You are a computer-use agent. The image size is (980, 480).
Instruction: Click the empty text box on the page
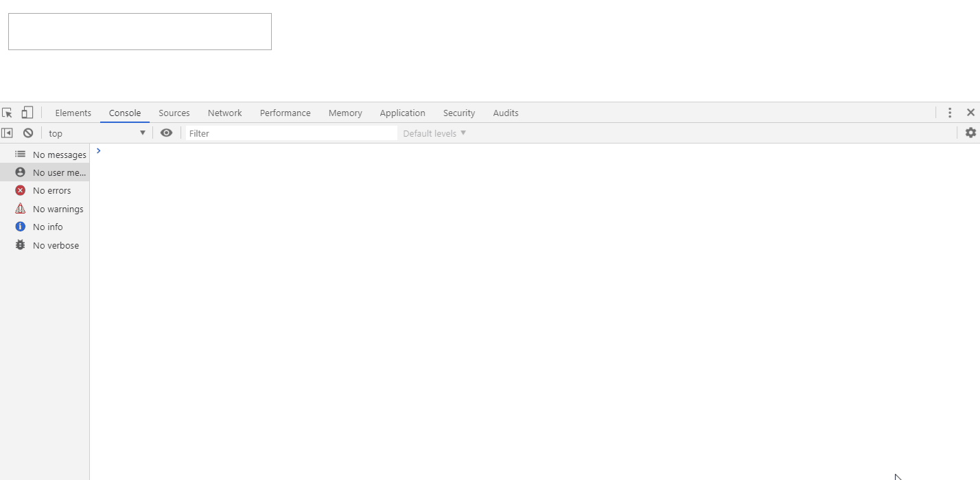pos(140,32)
